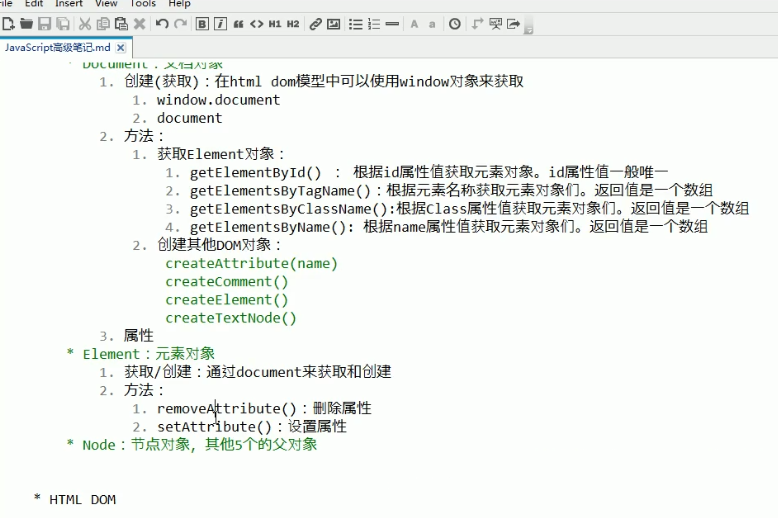The height and width of the screenshot is (518, 778).
Task: Click the createElement() line
Action: tap(227, 300)
